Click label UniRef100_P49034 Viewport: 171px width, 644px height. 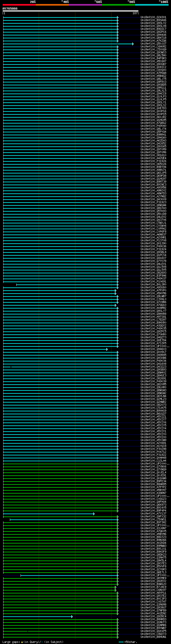pyautogui.click(x=153, y=361)
